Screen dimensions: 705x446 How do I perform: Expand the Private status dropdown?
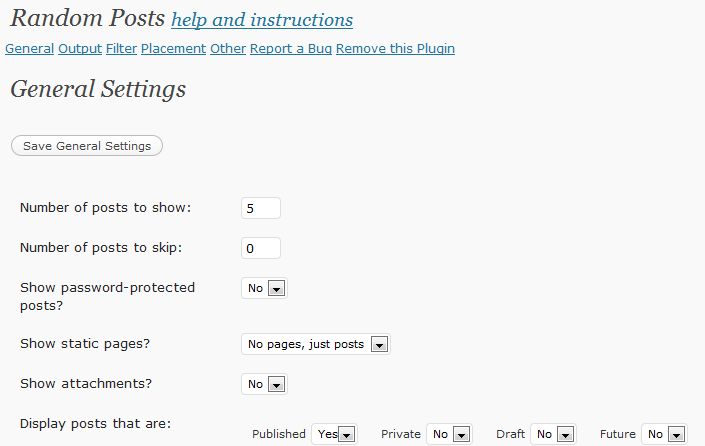click(449, 434)
